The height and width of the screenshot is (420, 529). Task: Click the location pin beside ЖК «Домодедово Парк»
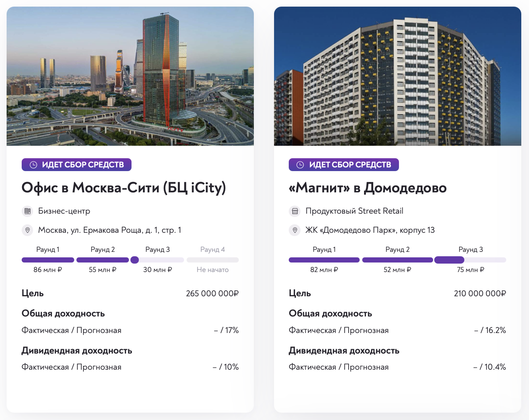[295, 230]
